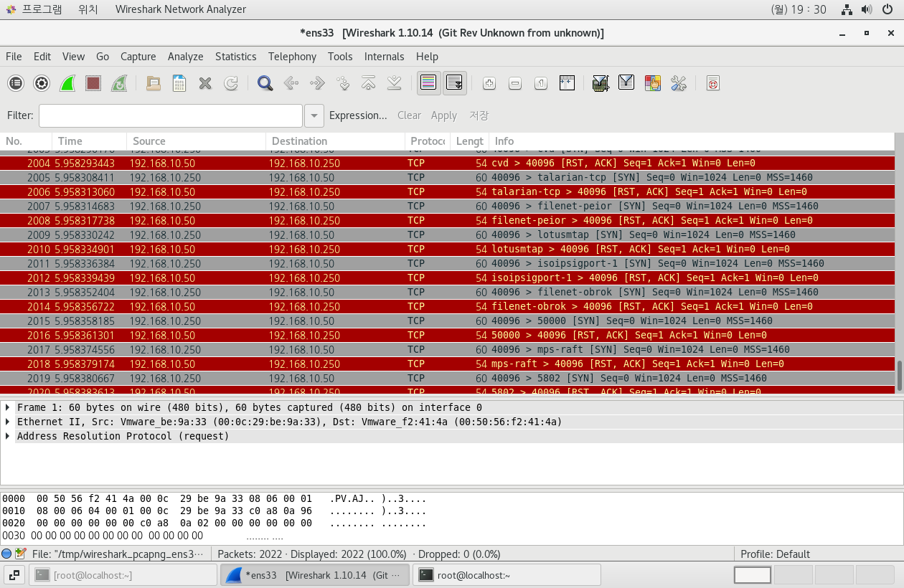
Task: Select packet 2004 cvd RST row
Action: click(447, 163)
